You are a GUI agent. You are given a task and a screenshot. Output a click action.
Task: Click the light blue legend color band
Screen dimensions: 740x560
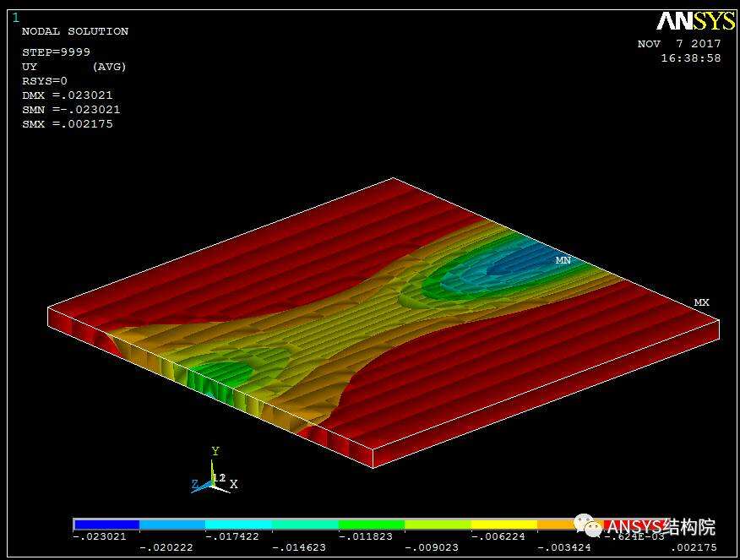[172, 525]
